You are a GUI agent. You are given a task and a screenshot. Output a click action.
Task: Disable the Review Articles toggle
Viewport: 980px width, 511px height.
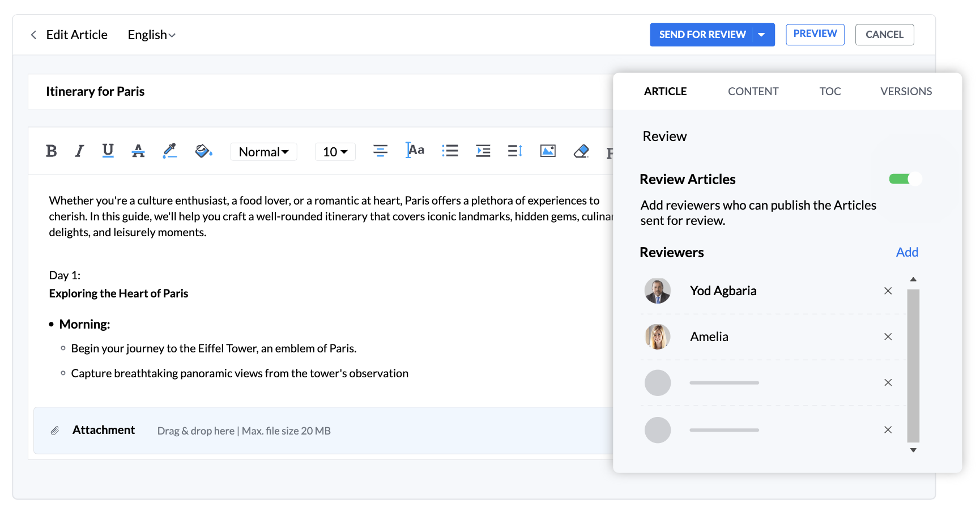point(905,178)
